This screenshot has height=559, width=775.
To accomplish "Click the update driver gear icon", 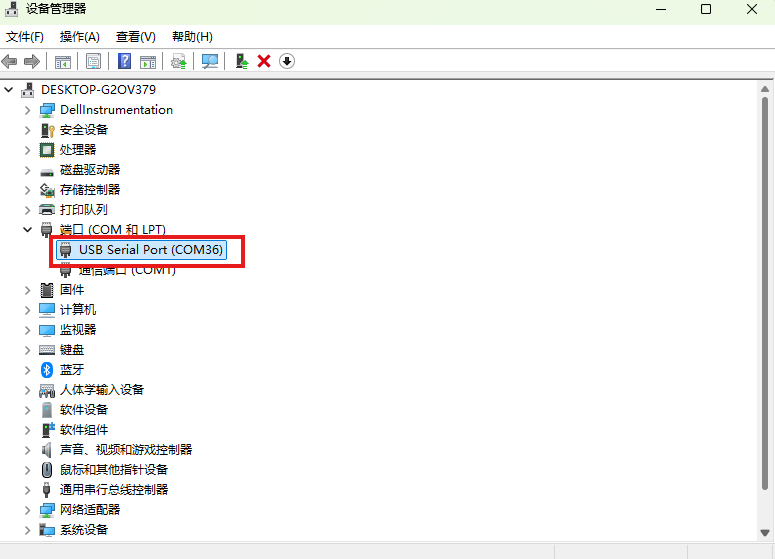I will coord(179,61).
